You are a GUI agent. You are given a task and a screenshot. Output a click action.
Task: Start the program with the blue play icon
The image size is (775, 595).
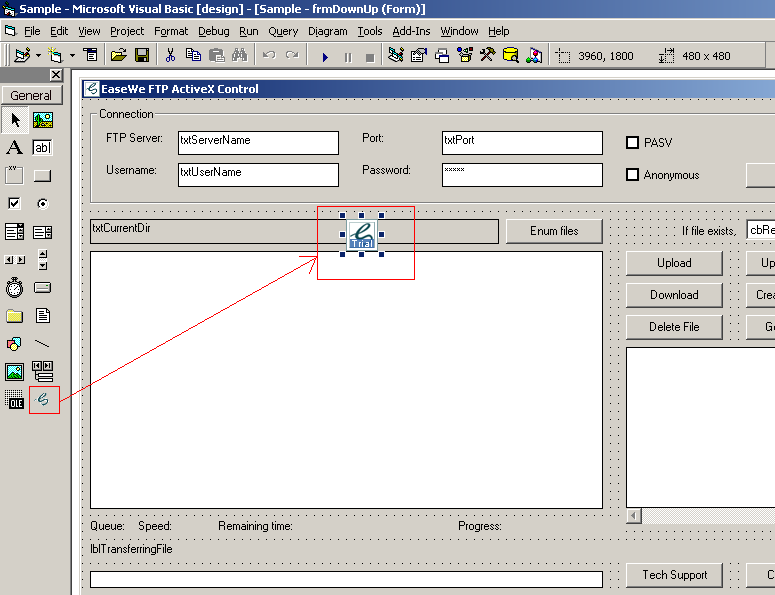coord(325,57)
